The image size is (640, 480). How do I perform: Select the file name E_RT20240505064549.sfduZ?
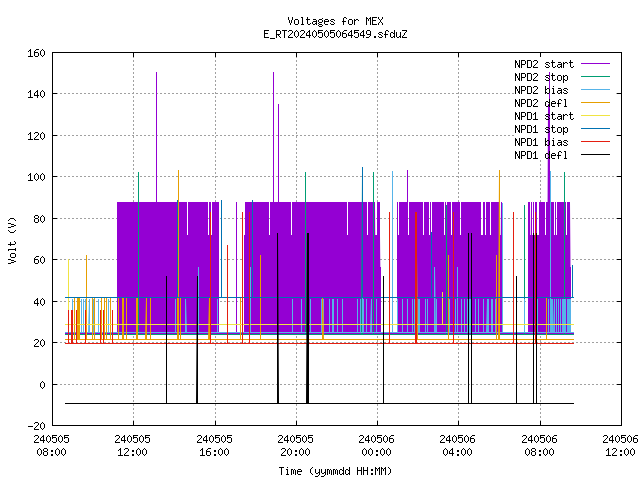(x=335, y=34)
